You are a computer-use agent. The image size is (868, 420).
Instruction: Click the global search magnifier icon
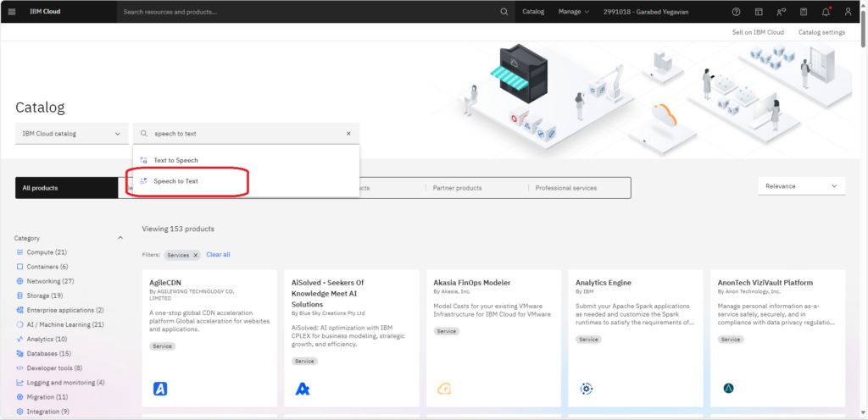pyautogui.click(x=504, y=12)
